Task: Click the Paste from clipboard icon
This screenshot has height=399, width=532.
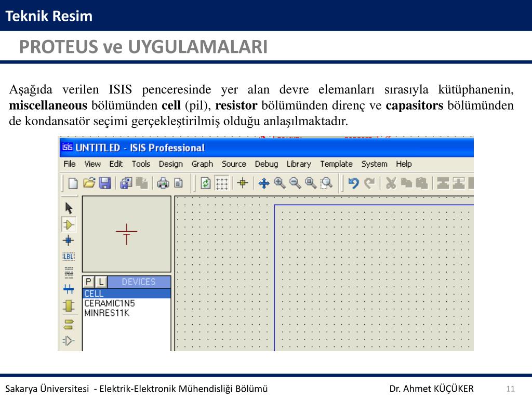Action: click(x=422, y=183)
